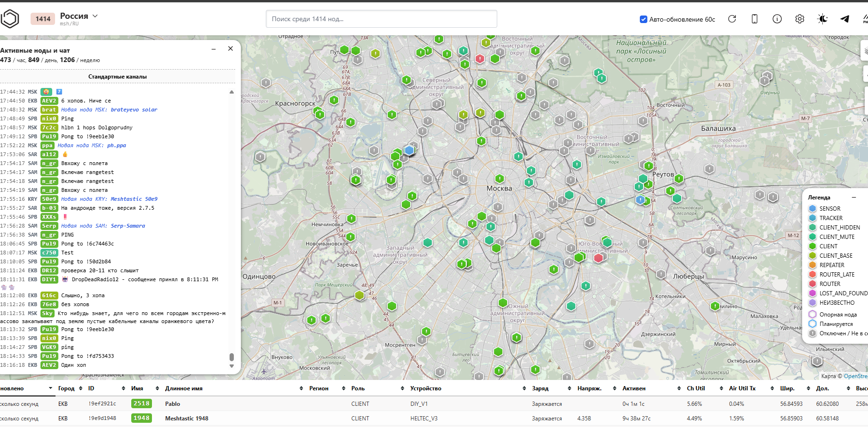Collapse the Легенда panel with minus
This screenshot has height=427, width=868.
853,198
